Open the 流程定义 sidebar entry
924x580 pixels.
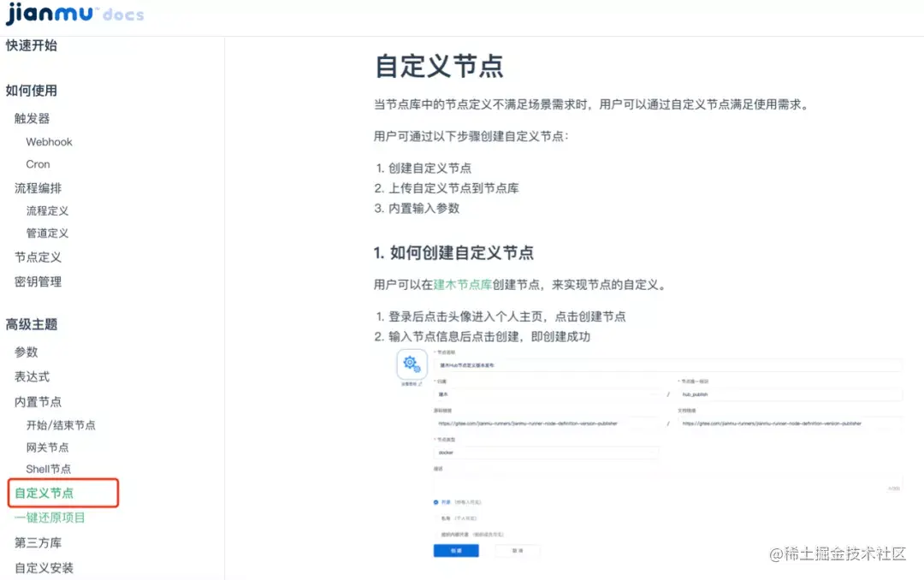point(47,211)
